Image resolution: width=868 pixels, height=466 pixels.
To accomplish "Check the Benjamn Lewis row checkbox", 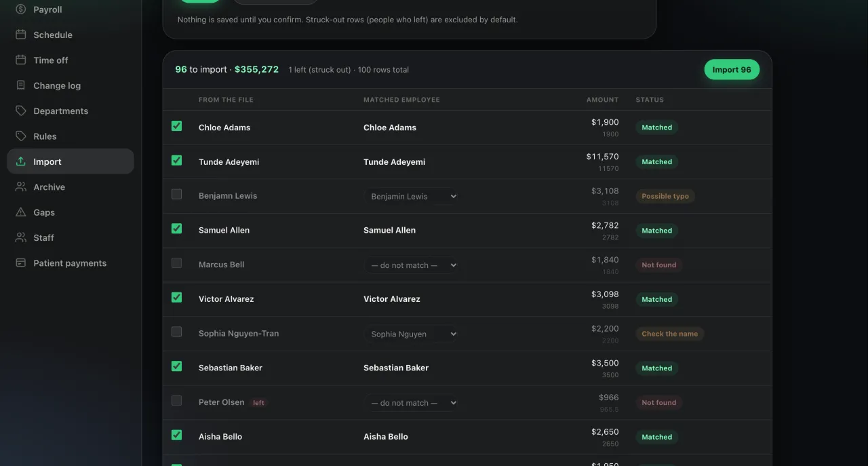I will pyautogui.click(x=176, y=194).
